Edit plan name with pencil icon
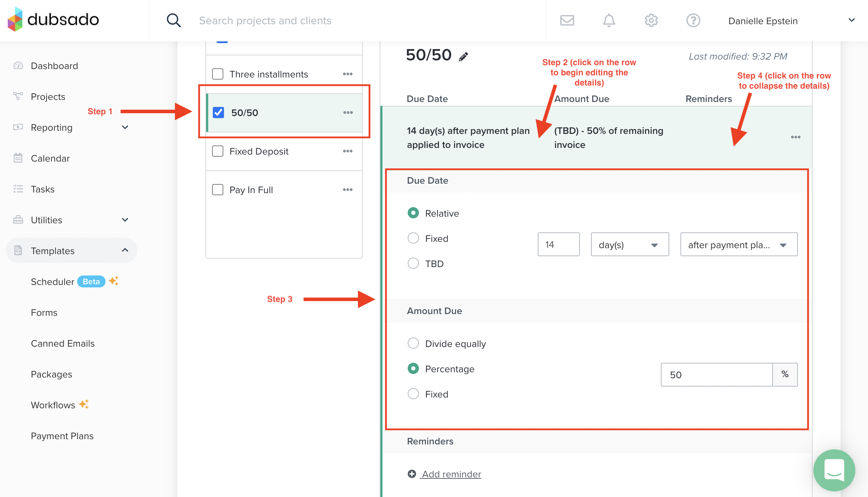 [463, 57]
